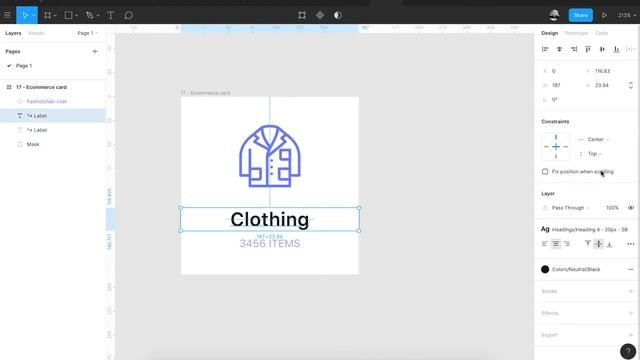Image resolution: width=640 pixels, height=360 pixels.
Task: Click the Align right icon
Action: click(573, 49)
